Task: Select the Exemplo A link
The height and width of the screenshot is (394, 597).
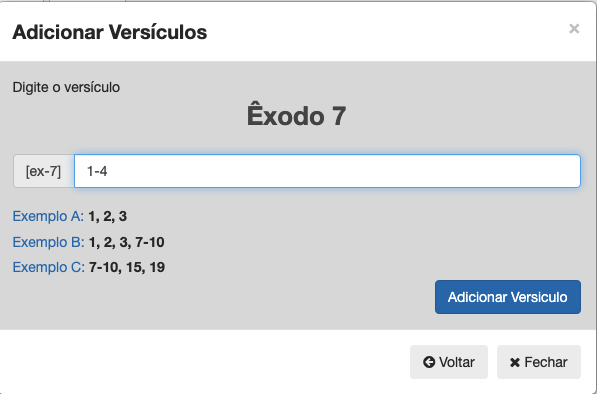Action: pos(48,216)
